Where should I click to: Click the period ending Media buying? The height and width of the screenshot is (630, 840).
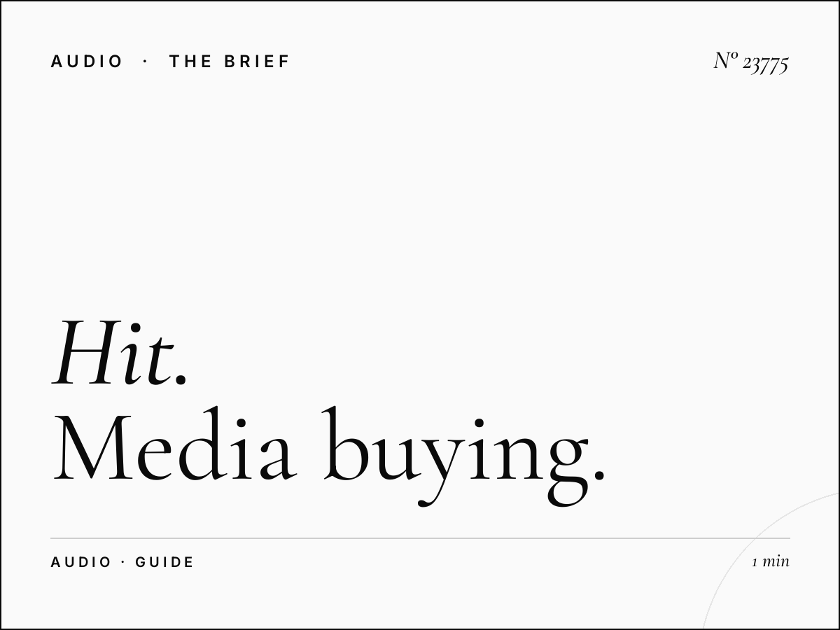598,476
